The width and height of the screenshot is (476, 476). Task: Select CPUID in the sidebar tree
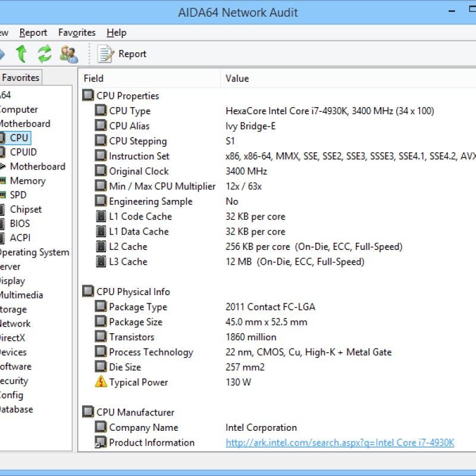(23, 152)
